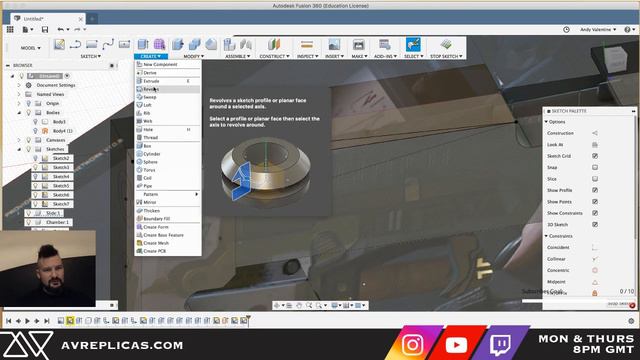Click the Construction line option button
The image size is (640, 360).
pos(595,133)
